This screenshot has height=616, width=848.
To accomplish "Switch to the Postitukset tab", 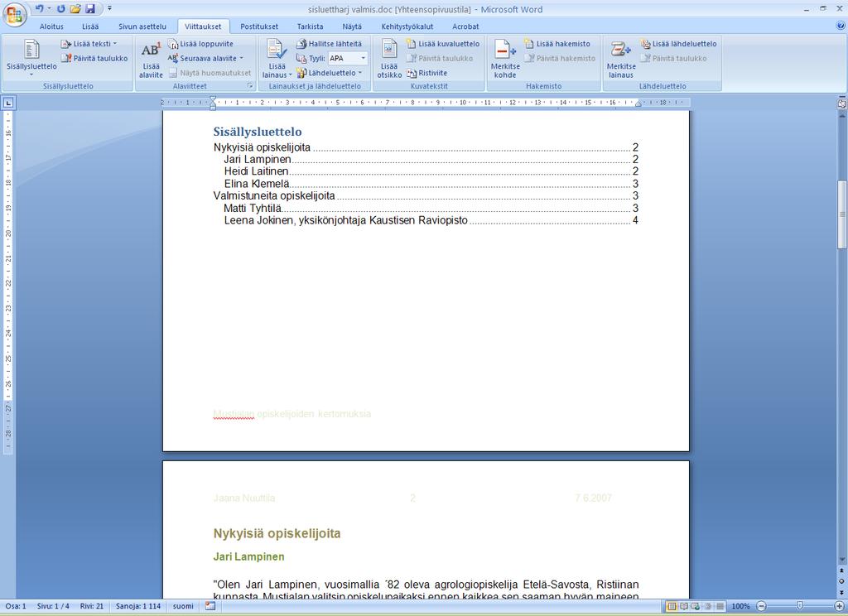I will click(259, 26).
